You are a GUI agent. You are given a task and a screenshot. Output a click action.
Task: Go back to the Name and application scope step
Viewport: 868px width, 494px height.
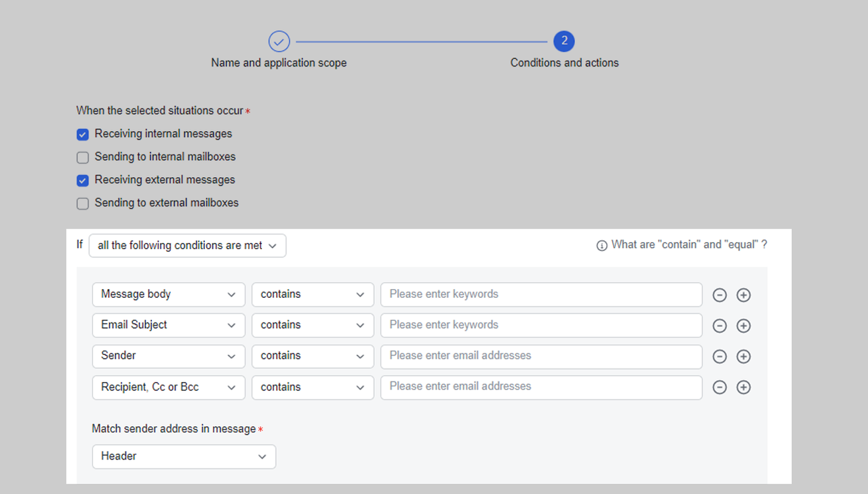pos(279,62)
